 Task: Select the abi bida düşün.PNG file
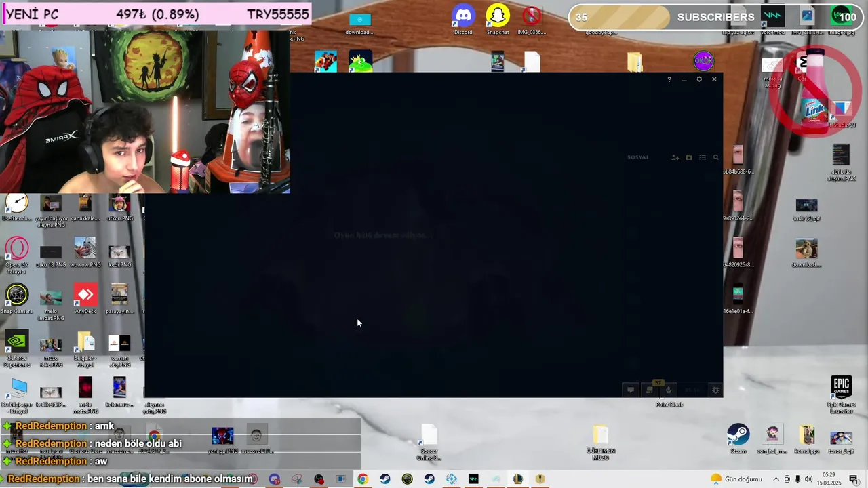click(841, 163)
